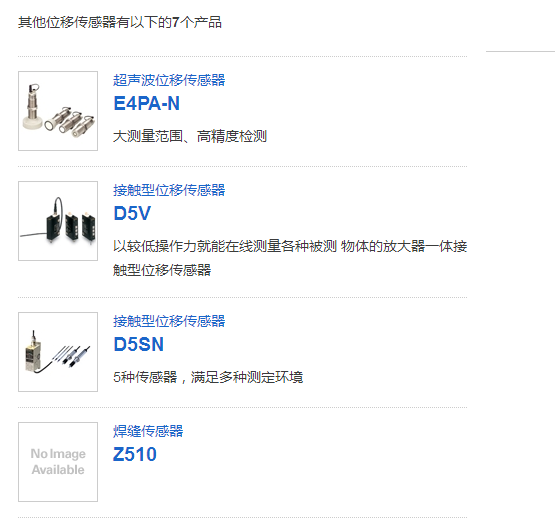
Task: Click the words No Image Available
Action: 58,462
